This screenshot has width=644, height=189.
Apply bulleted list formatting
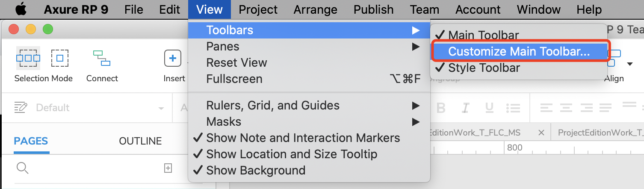[513, 107]
